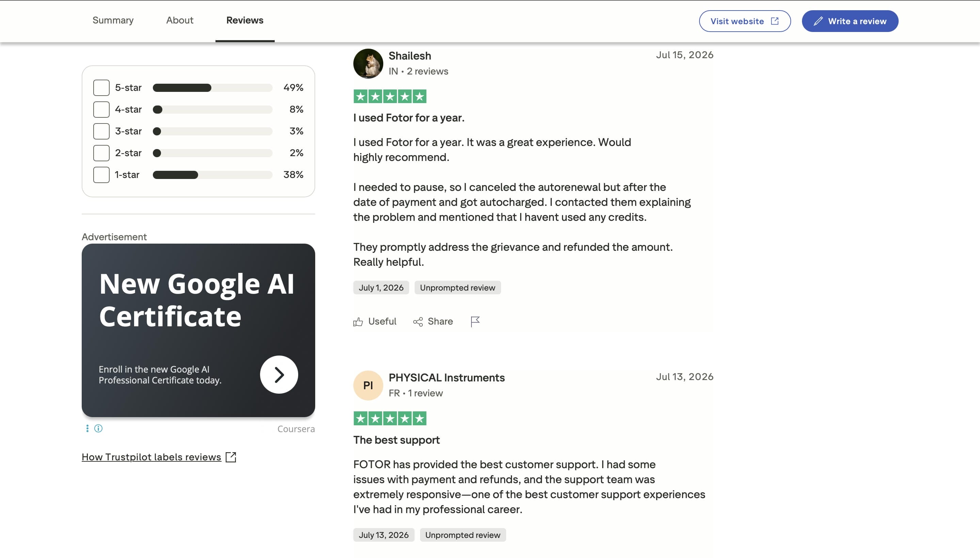Screen dimensions: 980x558
Task: Click the Useful thumbs-up icon on Shailesh's review
Action: click(358, 322)
